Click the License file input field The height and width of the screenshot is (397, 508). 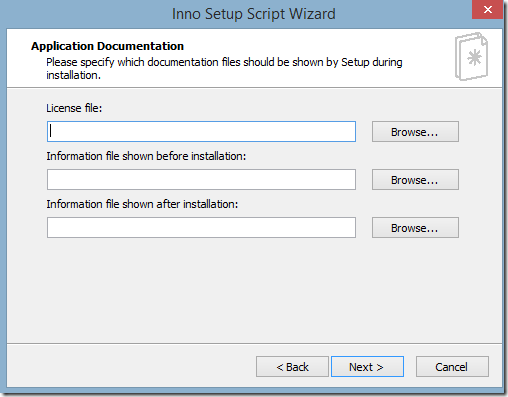point(201,132)
